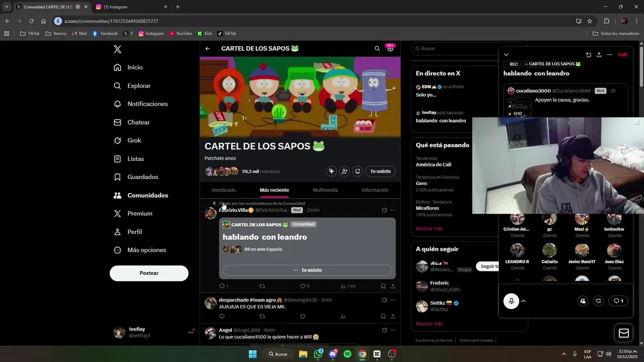The image size is (644, 362).
Task: Share the Space with upload icon
Action: (x=599, y=55)
